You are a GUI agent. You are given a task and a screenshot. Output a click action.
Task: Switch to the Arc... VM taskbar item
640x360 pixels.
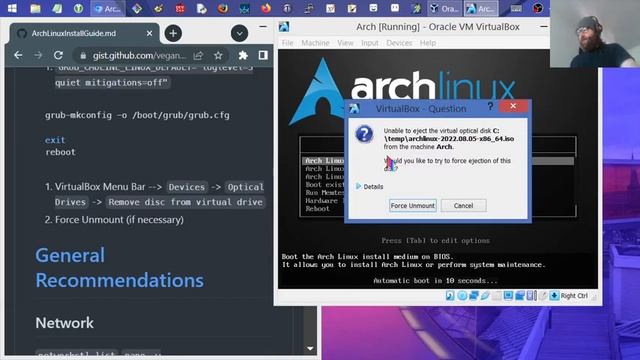[x=481, y=8]
